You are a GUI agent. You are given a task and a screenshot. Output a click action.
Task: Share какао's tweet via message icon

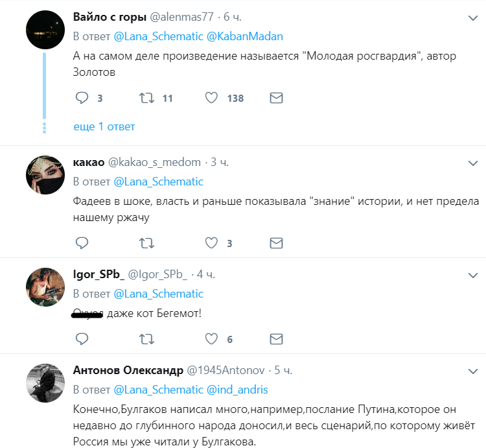(276, 243)
